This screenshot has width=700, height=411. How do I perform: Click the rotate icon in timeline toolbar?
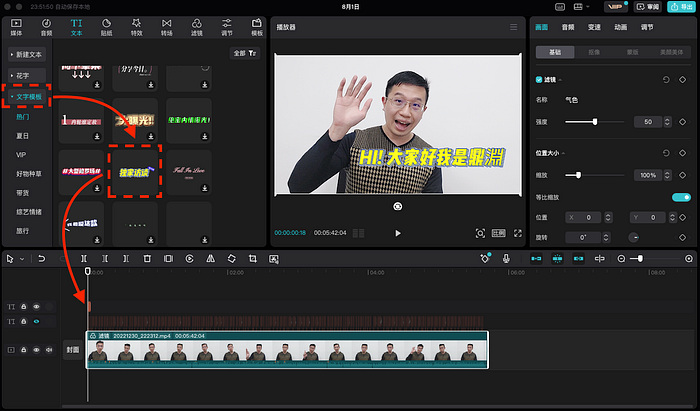click(231, 259)
